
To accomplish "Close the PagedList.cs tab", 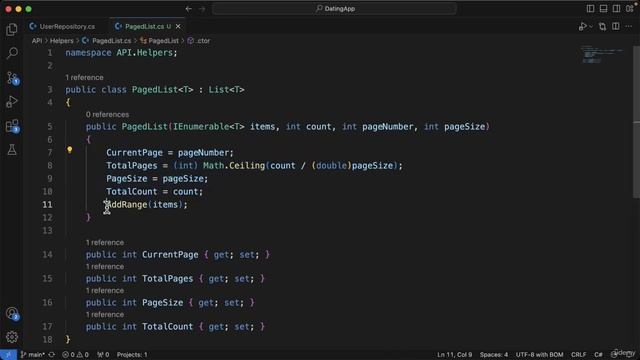I will pos(178,27).
